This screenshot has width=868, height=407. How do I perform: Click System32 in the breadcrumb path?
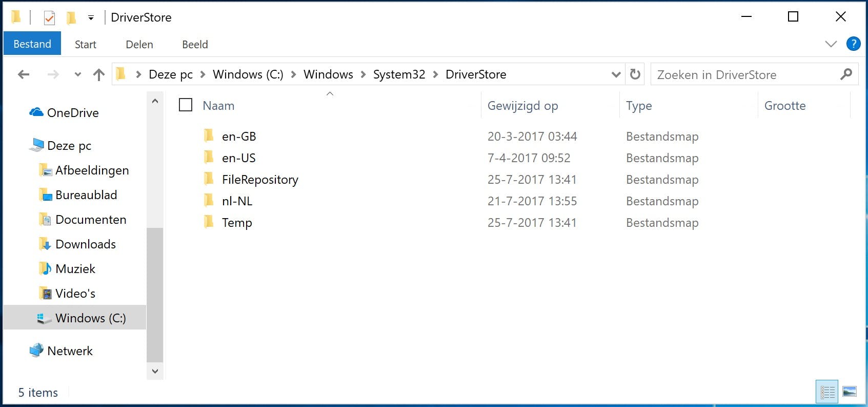coord(399,75)
